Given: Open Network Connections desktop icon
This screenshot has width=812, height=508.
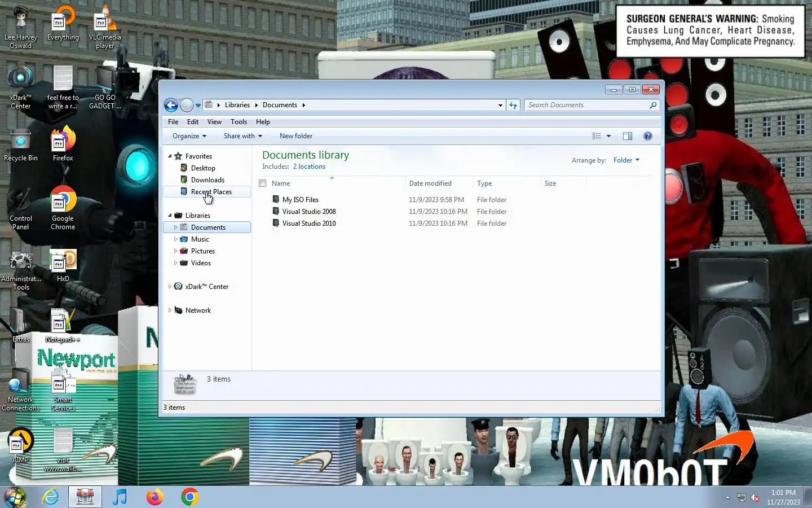Looking at the screenshot, I should [x=21, y=391].
